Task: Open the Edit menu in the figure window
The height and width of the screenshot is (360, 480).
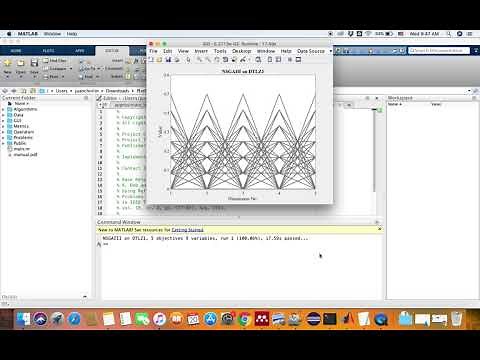Action: coord(167,51)
